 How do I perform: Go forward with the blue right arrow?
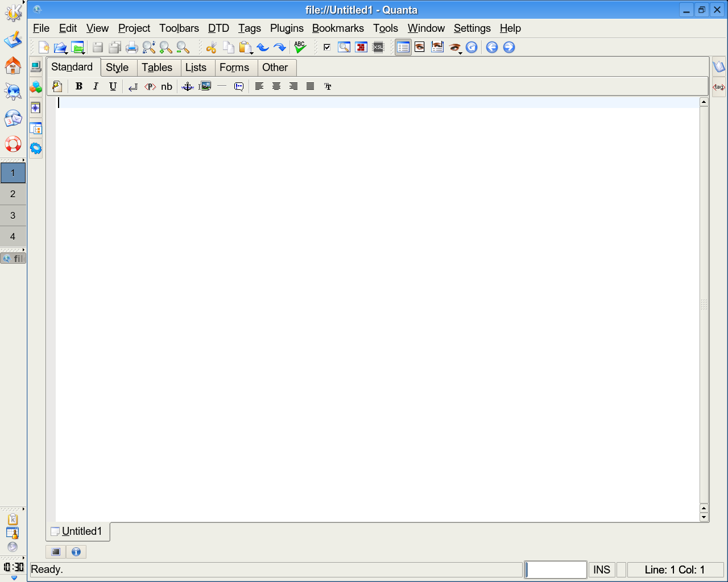coord(509,47)
